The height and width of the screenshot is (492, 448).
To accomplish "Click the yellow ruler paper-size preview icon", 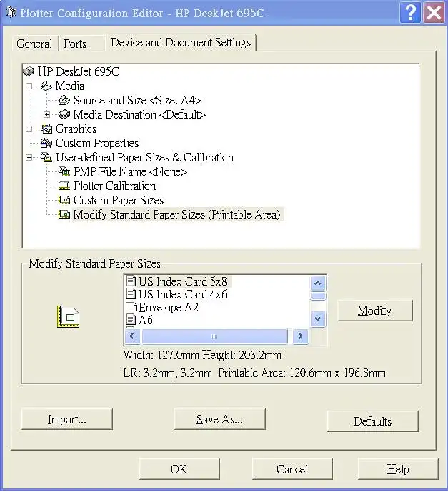I will 69,316.
